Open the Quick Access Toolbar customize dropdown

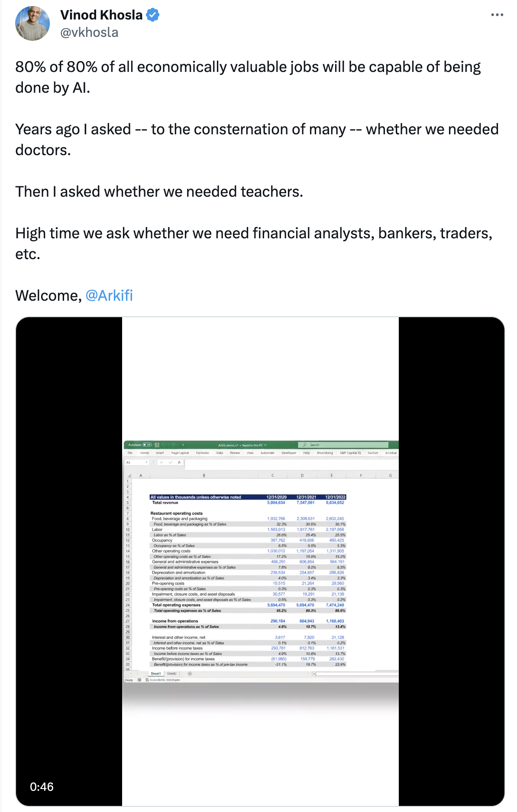tap(183, 445)
